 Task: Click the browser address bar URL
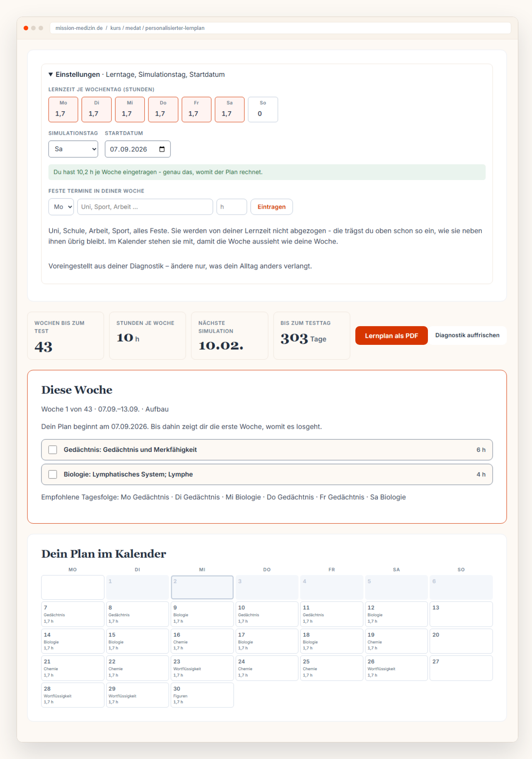click(x=280, y=28)
